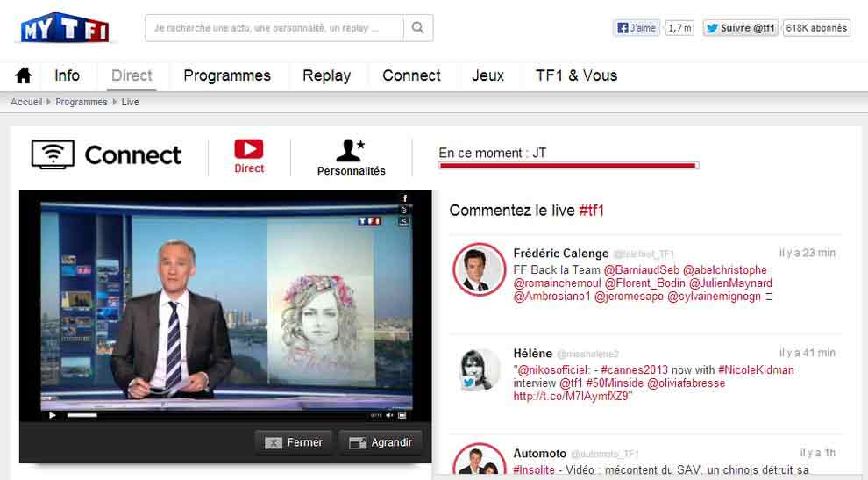Open the Replay menu item
This screenshot has height=480, width=868.
(x=327, y=75)
